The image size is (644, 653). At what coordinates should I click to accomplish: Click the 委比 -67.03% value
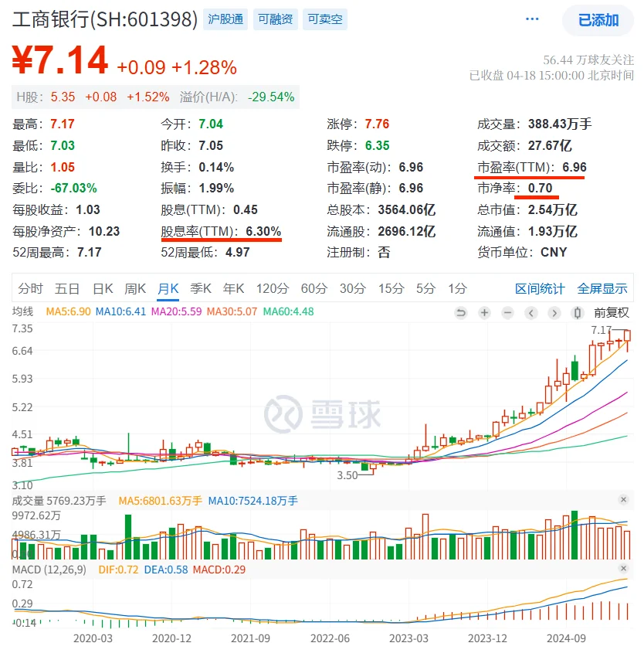pos(73,188)
